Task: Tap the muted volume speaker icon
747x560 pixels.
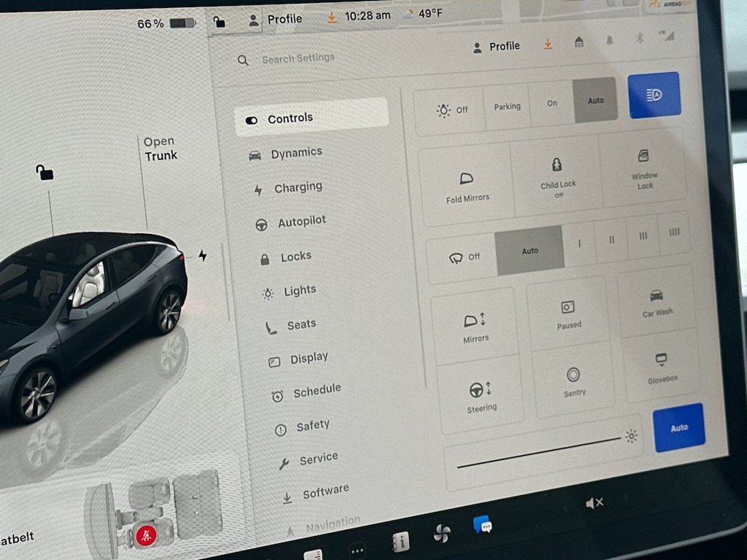Action: (594, 503)
